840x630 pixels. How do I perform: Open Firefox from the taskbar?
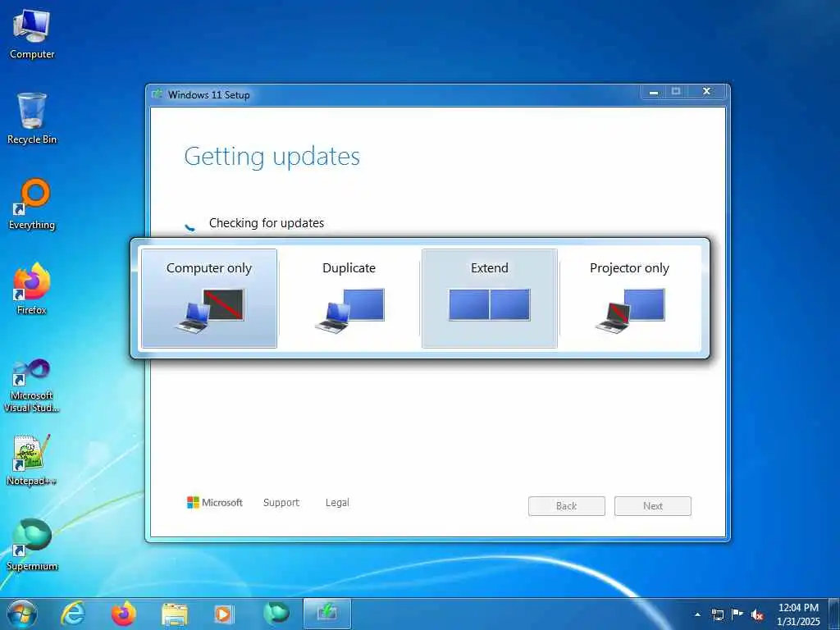point(124,614)
